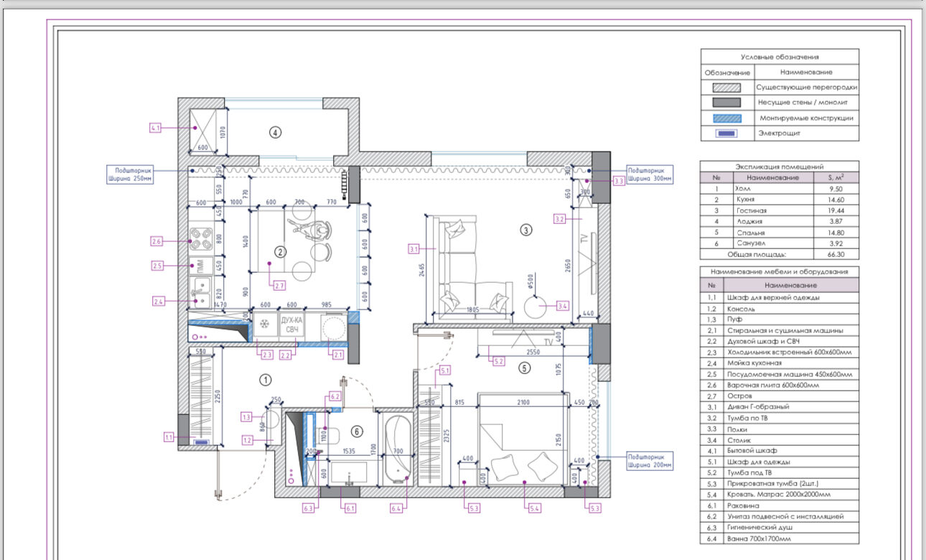Click the 'Общая площадь' total row
Screen dimensions: 926x560
(x=779, y=254)
